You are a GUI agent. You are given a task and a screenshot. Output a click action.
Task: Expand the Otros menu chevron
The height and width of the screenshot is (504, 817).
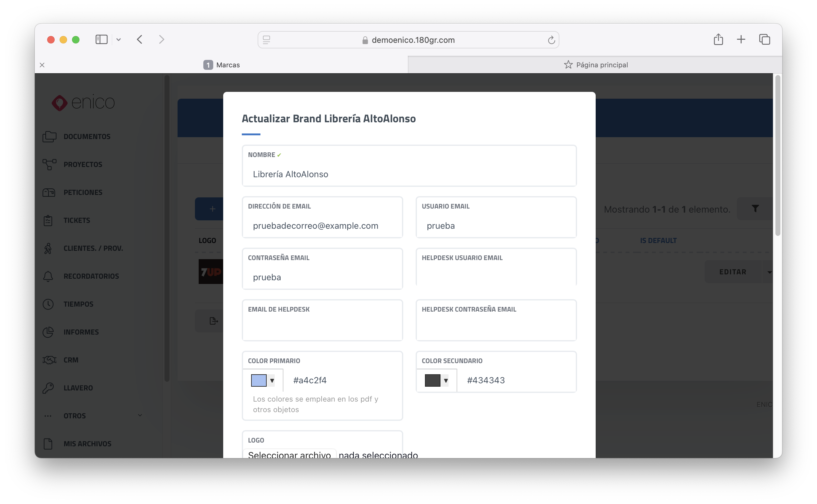pyautogui.click(x=140, y=415)
